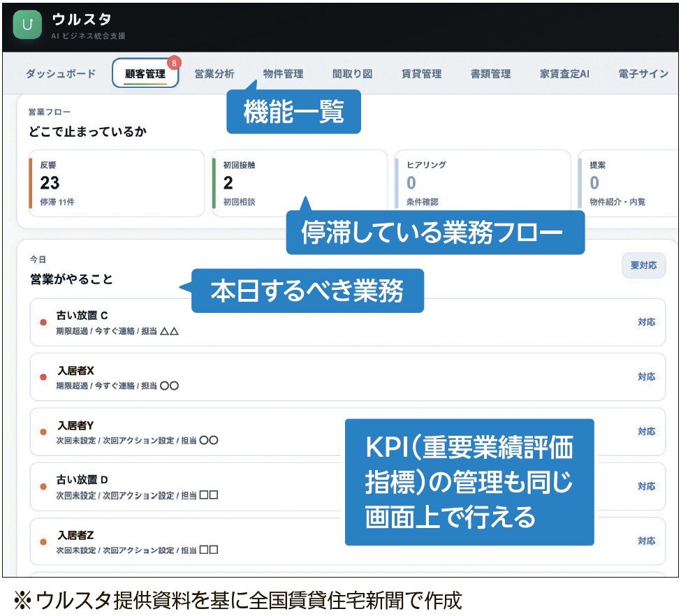
Task: Click the orange status dot of 入居者Y
Action: [x=43, y=432]
